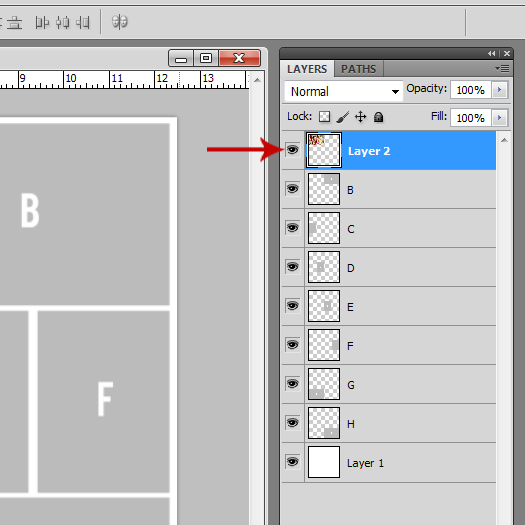525x525 pixels.
Task: Toggle visibility of layer G
Action: (293, 384)
